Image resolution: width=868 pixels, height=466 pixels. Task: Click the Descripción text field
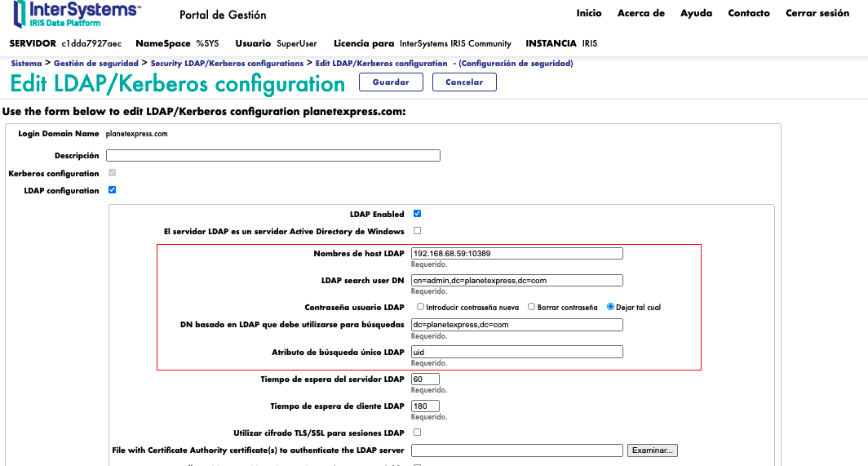[272, 156]
